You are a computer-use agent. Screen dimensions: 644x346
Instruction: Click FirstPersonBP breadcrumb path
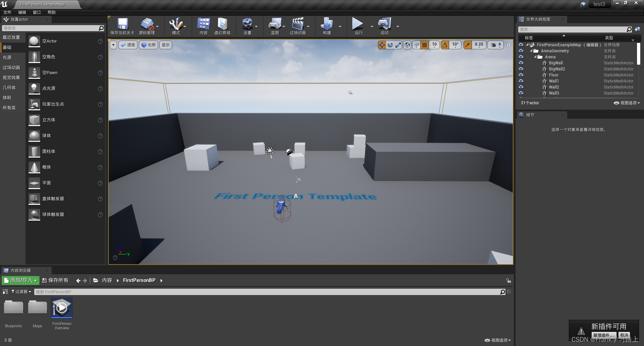pyautogui.click(x=139, y=280)
